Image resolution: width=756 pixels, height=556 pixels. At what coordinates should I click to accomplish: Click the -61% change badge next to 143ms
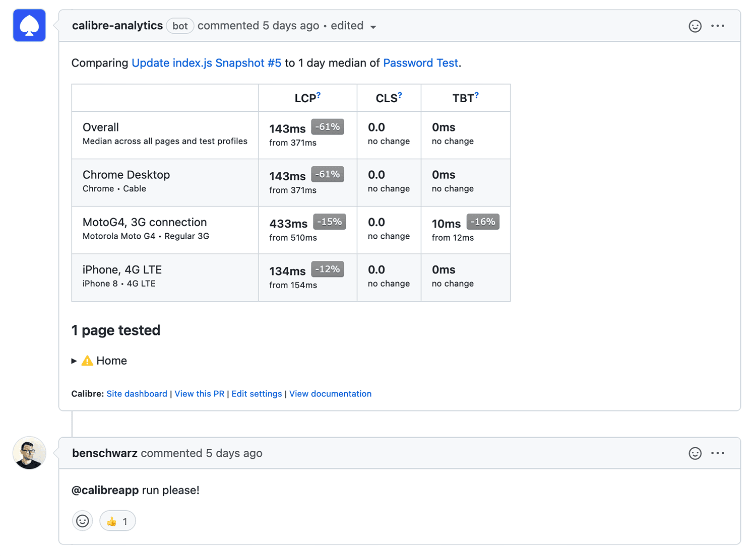pos(328,127)
